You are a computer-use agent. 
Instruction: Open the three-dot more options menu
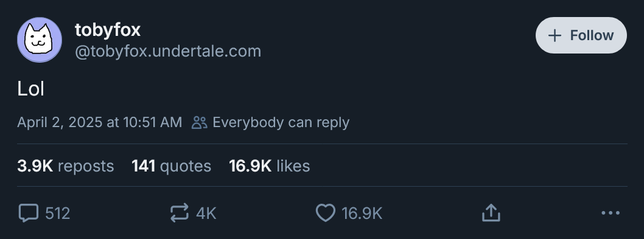tap(611, 213)
